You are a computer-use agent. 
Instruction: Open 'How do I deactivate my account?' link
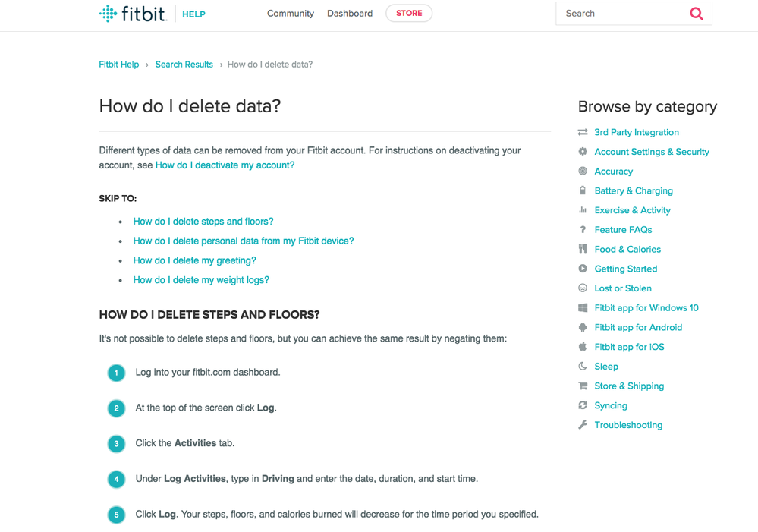tap(225, 165)
